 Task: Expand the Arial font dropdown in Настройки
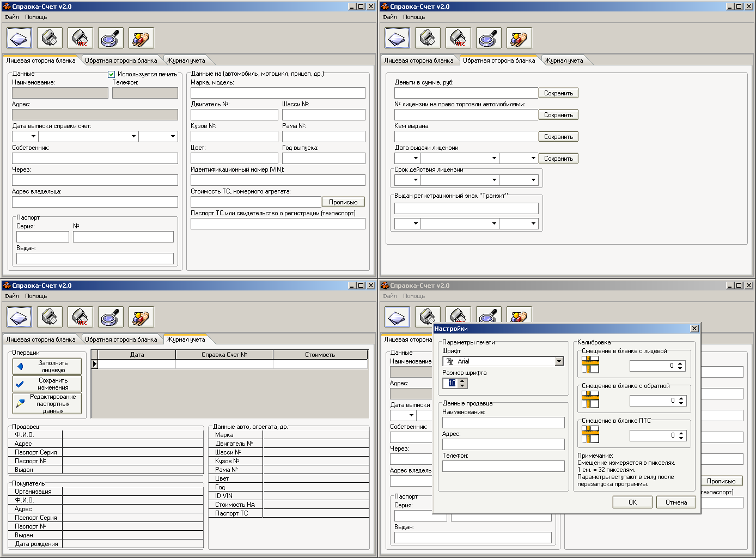[x=559, y=361]
